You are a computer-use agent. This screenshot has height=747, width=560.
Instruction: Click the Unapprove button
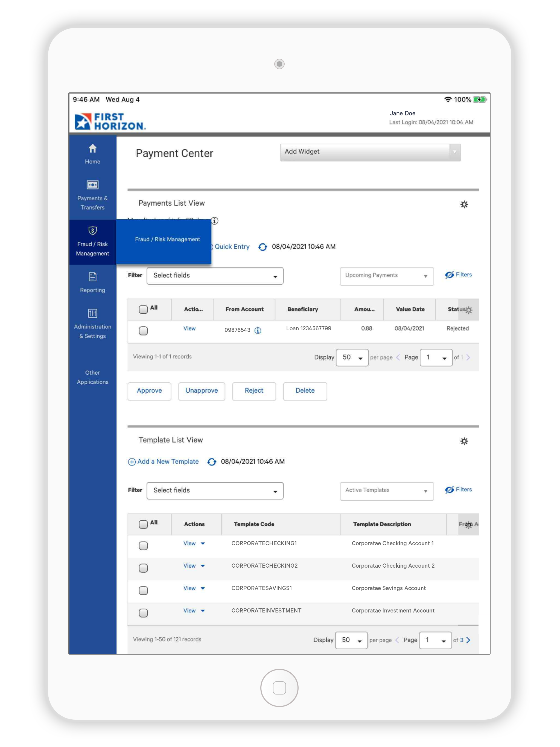pyautogui.click(x=202, y=391)
